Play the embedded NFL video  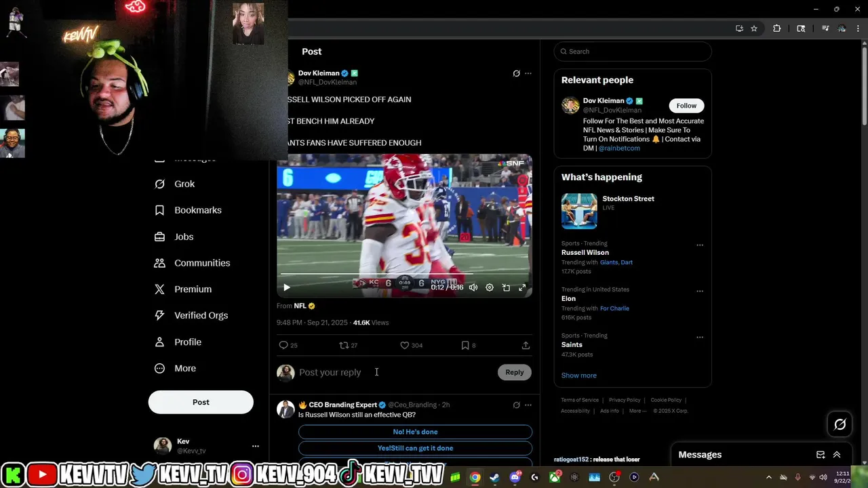click(x=286, y=287)
